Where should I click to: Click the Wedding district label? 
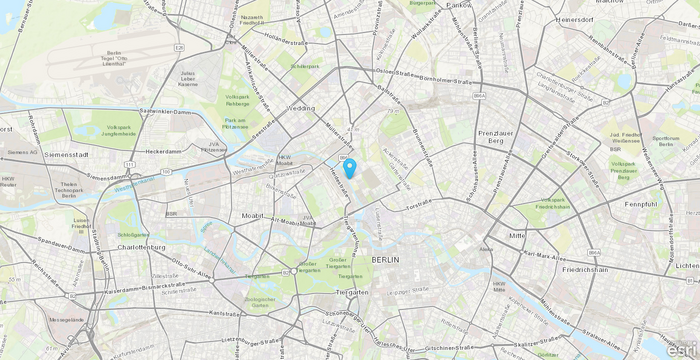301,108
